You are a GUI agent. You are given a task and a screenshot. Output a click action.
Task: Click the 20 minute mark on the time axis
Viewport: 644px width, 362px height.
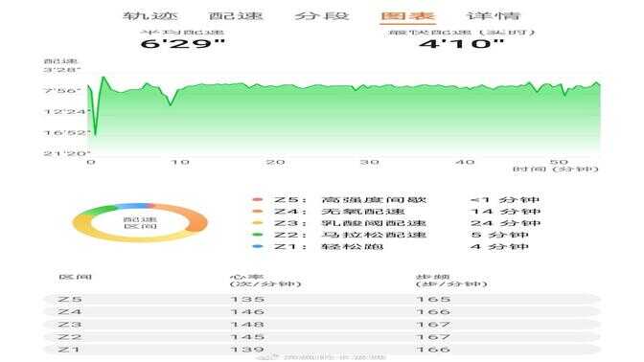pyautogui.click(x=276, y=162)
